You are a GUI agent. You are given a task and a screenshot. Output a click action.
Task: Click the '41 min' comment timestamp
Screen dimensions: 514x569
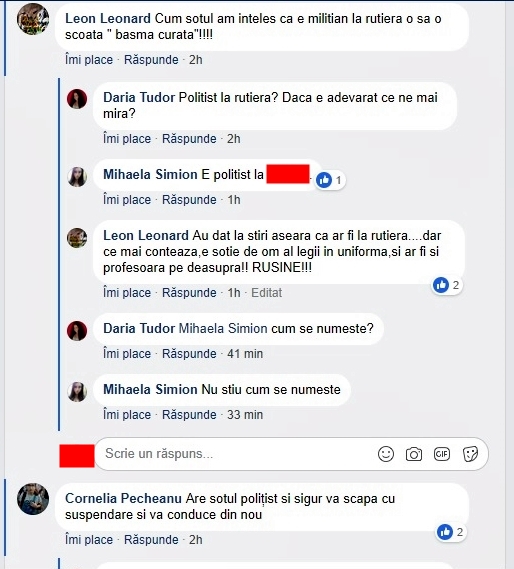pos(245,353)
